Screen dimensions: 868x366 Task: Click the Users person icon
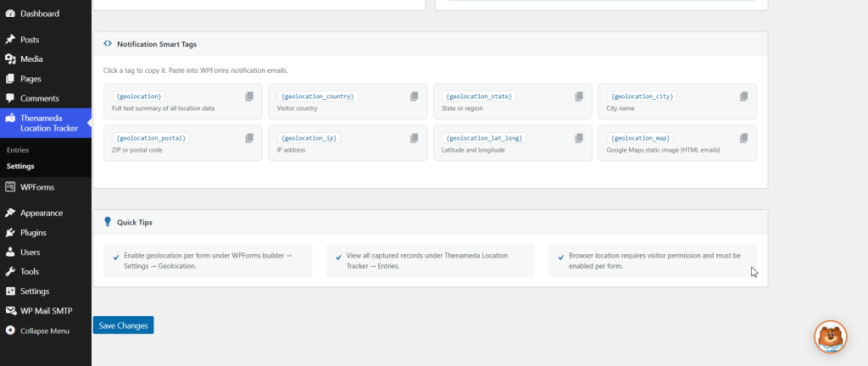coord(10,252)
